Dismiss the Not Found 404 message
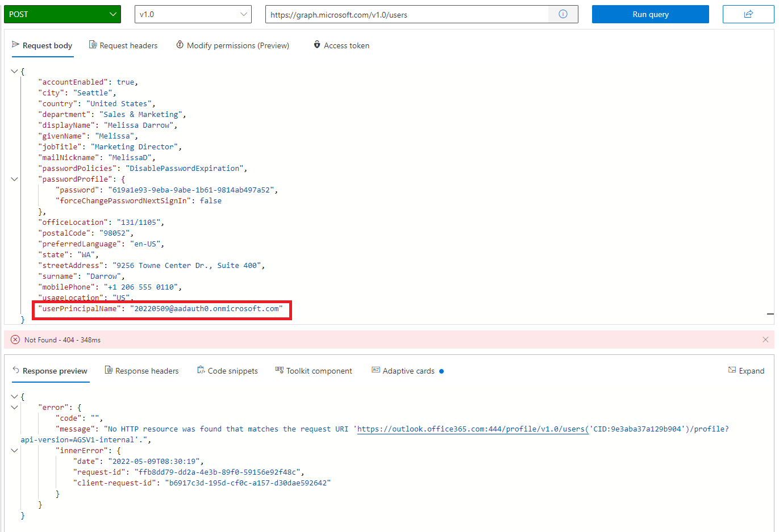Screen dimensions: 779x532 (x=765, y=340)
